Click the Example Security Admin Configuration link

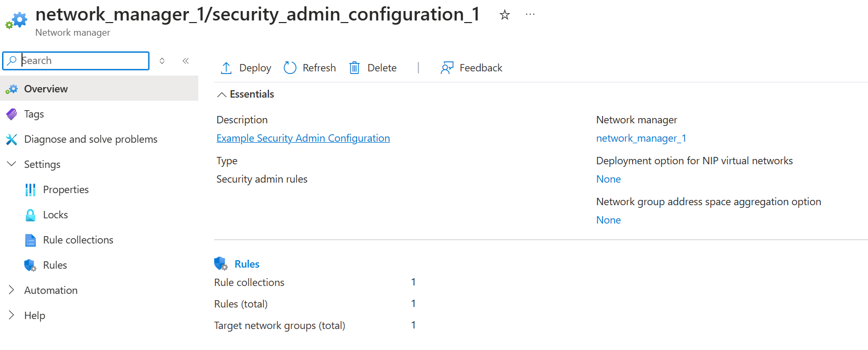[303, 138]
